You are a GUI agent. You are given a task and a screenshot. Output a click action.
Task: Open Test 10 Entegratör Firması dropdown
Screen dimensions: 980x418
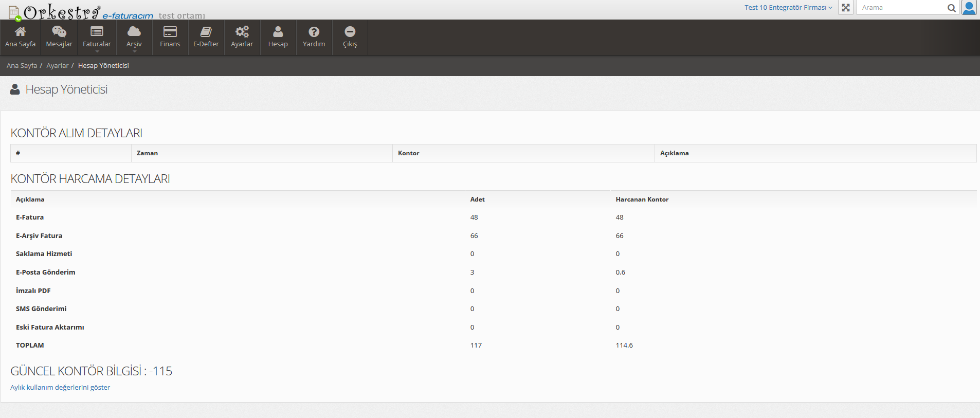[788, 8]
